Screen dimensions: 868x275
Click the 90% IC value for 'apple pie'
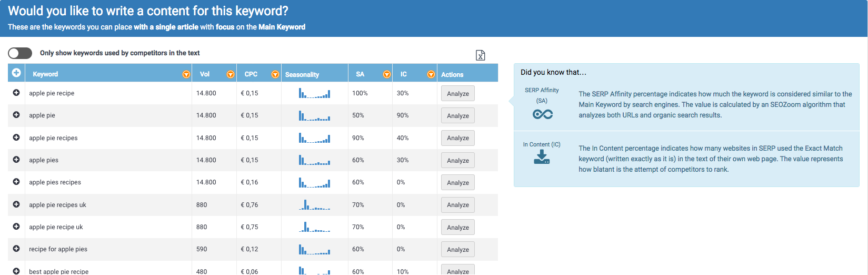pyautogui.click(x=403, y=115)
